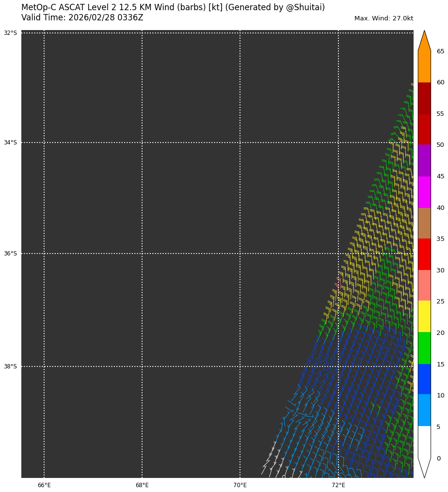Click the MetOp-C ASCAT title text
The height and width of the screenshot is (492, 448).
click(x=173, y=8)
